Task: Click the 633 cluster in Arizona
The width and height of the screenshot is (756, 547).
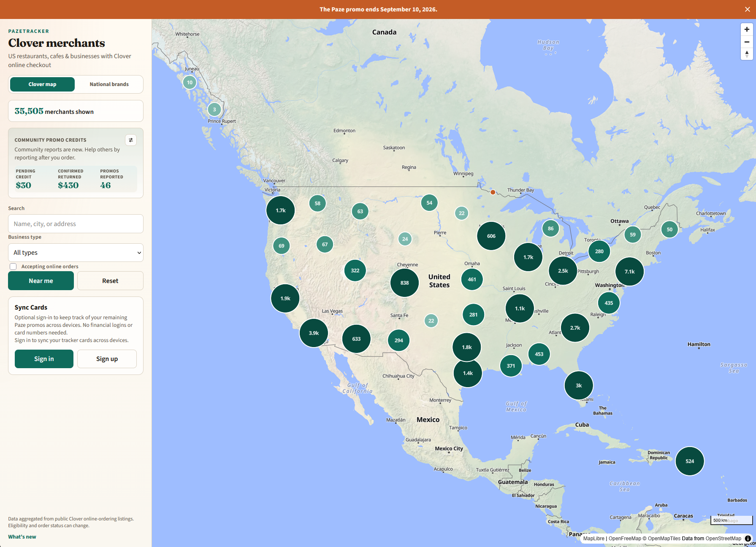Action: [x=356, y=339]
